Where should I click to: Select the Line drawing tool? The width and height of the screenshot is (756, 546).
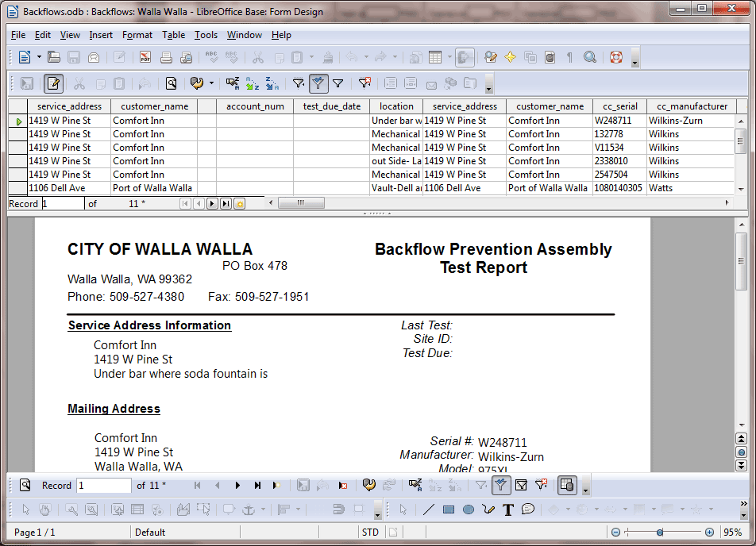429,509
